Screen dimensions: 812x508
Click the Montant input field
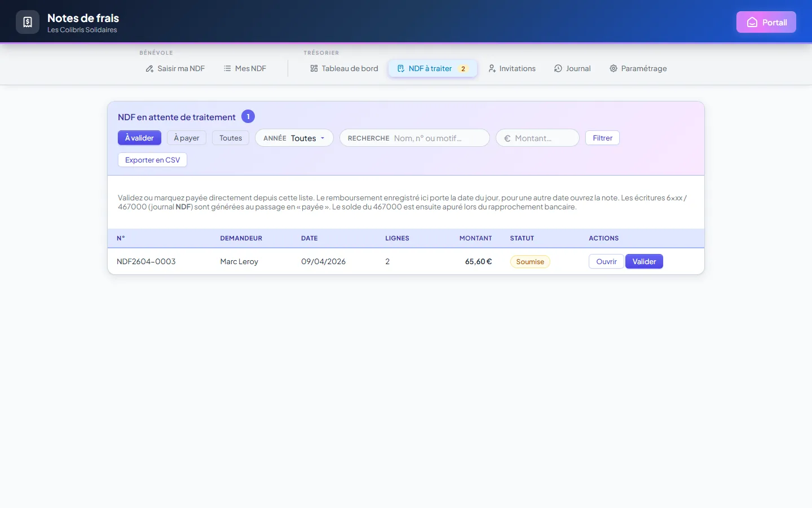(x=537, y=138)
